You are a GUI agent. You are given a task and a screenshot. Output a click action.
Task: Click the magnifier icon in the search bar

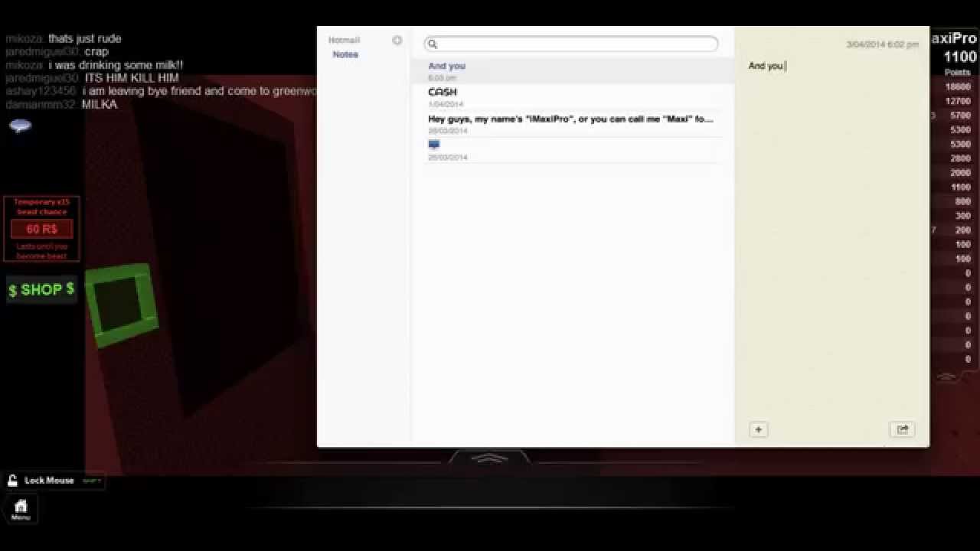coord(433,44)
